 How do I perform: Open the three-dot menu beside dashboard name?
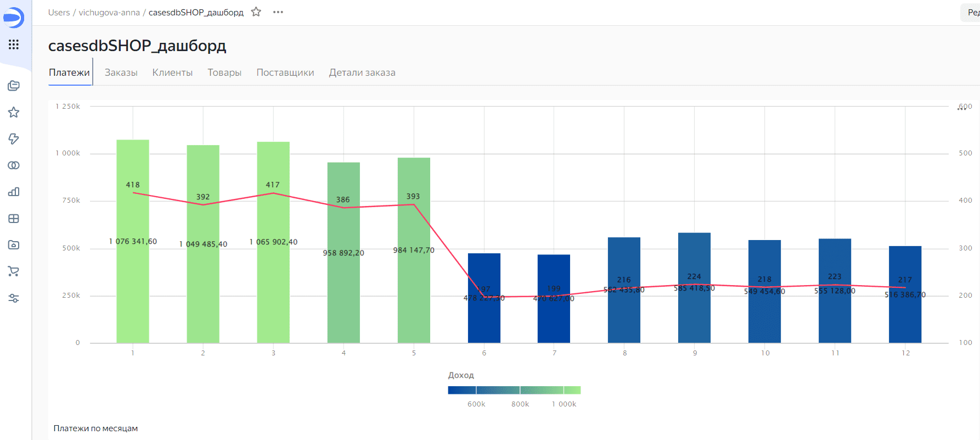[278, 12]
